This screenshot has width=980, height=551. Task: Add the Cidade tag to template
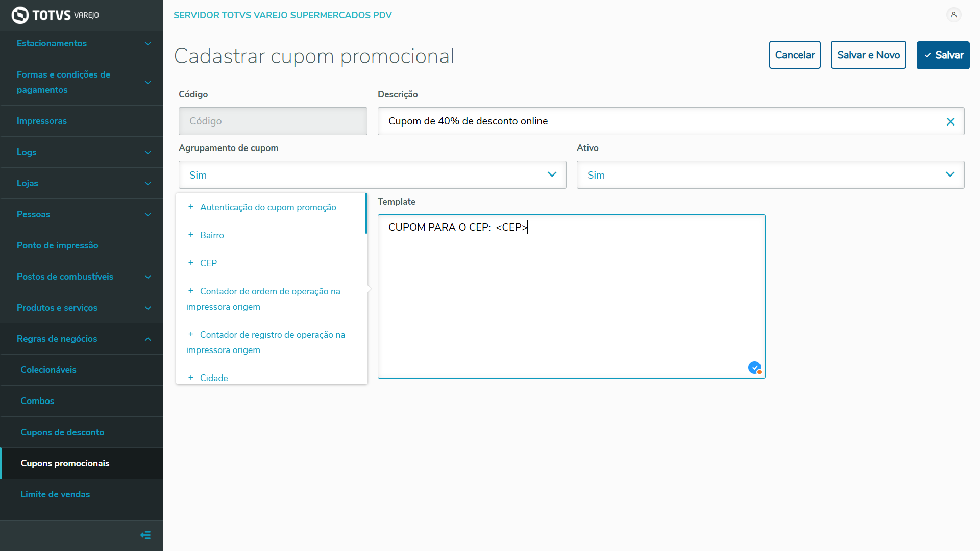pos(213,378)
